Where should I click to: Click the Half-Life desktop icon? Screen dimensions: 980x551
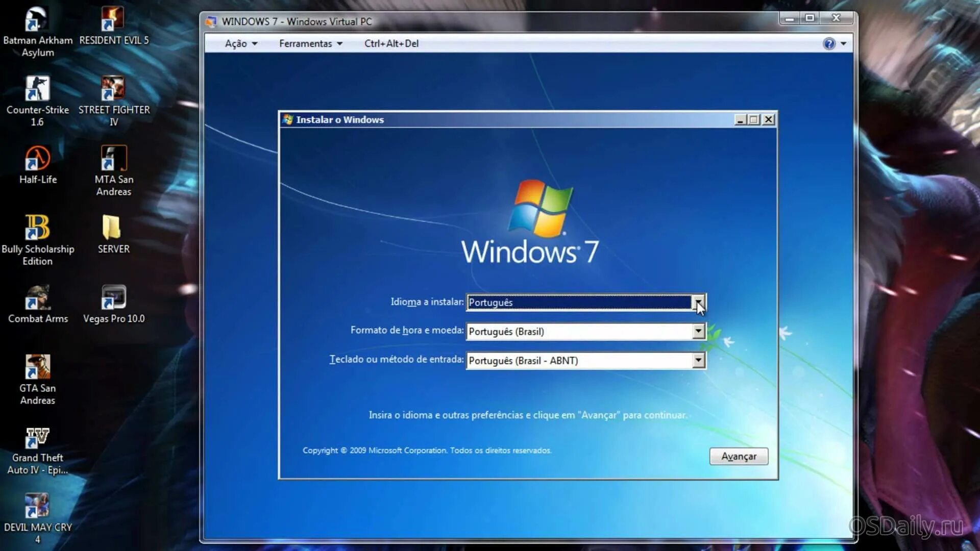[x=37, y=159]
